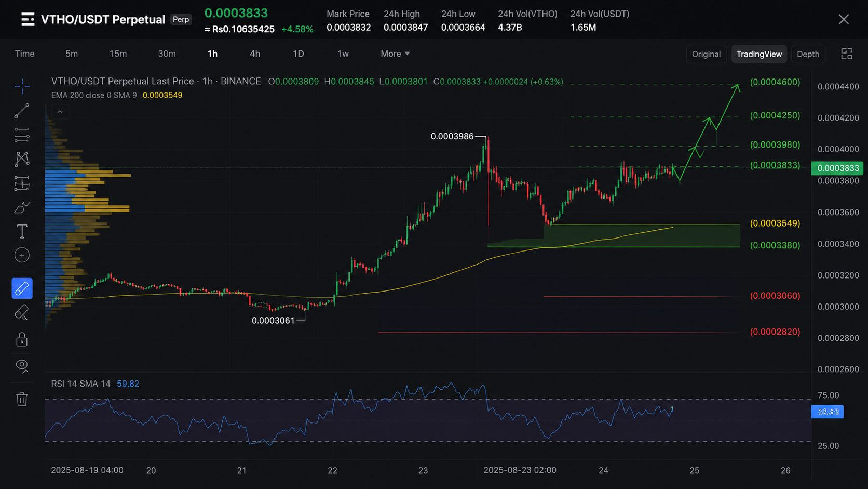
Task: Open the prediction and measurement tool
Action: pos(22,183)
